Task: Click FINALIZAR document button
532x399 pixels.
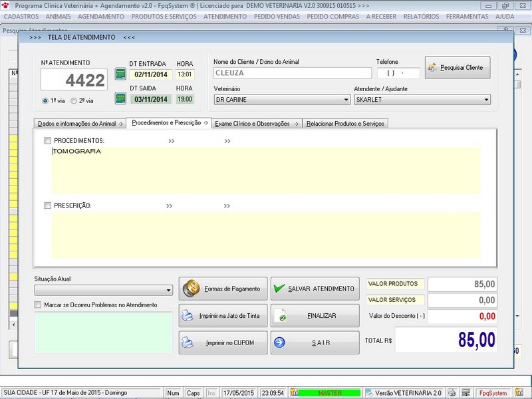Action: pyautogui.click(x=315, y=316)
